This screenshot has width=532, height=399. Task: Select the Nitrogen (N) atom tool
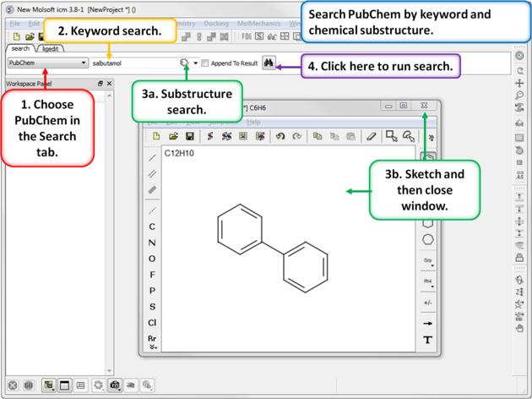click(x=152, y=243)
